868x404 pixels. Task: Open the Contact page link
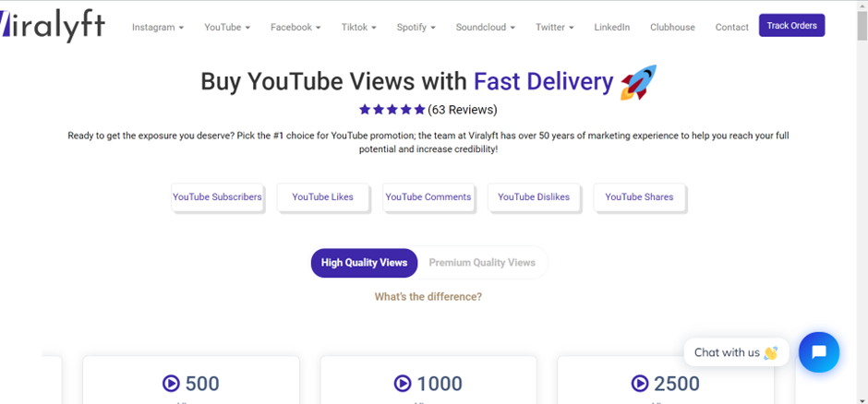coord(732,27)
